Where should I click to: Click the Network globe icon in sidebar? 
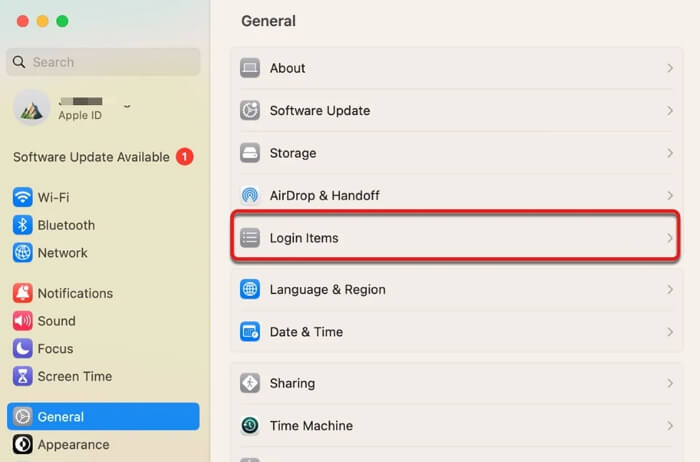coord(22,253)
